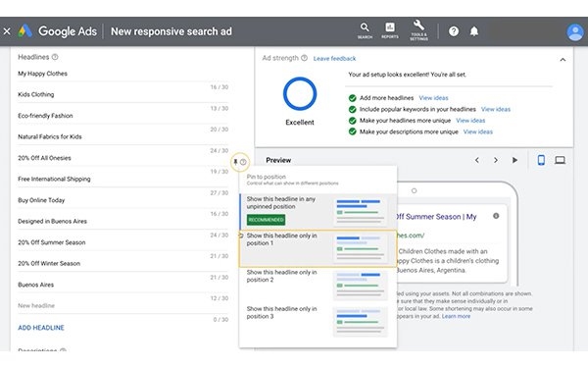Select Show this headline only in position 3
The height and width of the screenshot is (368, 588).
pyautogui.click(x=318, y=322)
